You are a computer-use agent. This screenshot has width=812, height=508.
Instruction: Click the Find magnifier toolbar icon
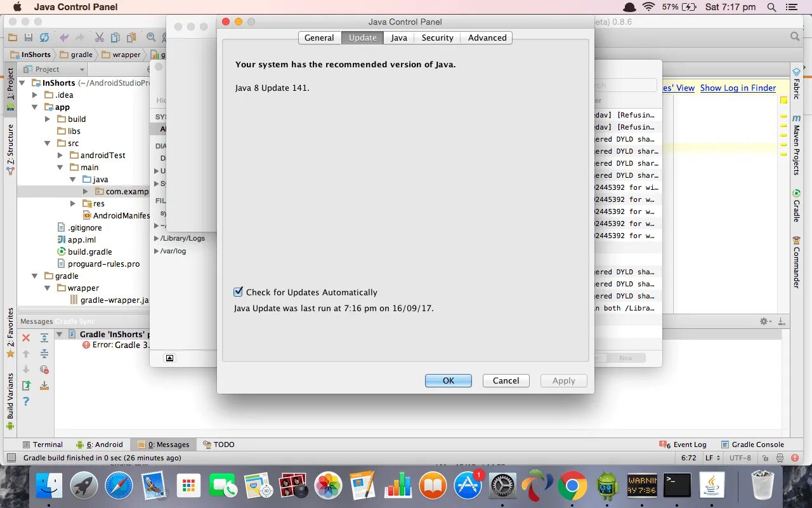[151, 37]
